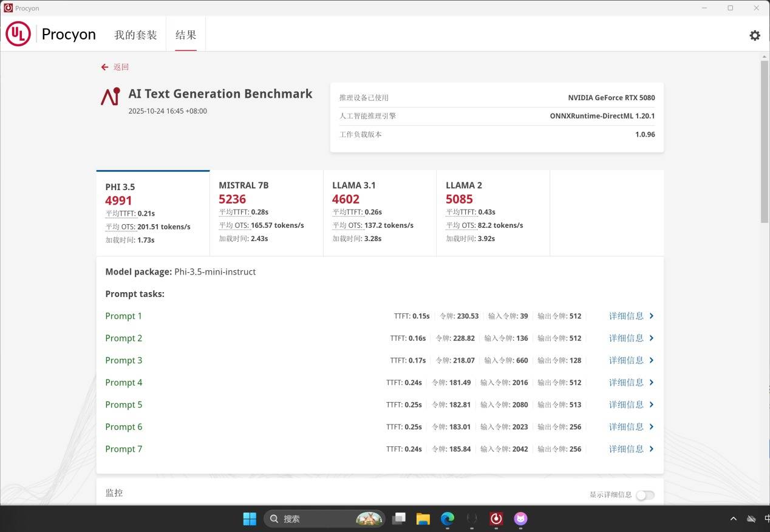Toggle the 显示详细信息 monitoring switch
Viewport: 770px width, 532px height.
coord(645,495)
